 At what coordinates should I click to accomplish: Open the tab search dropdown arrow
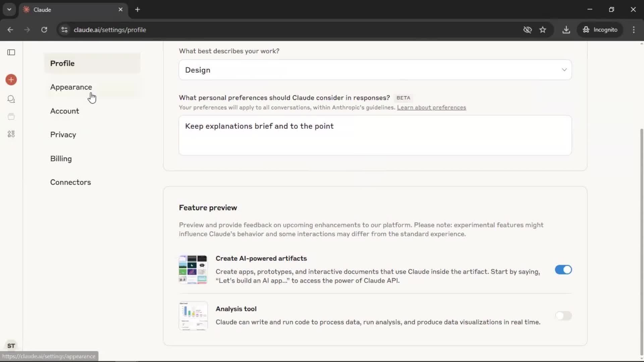(x=9, y=9)
